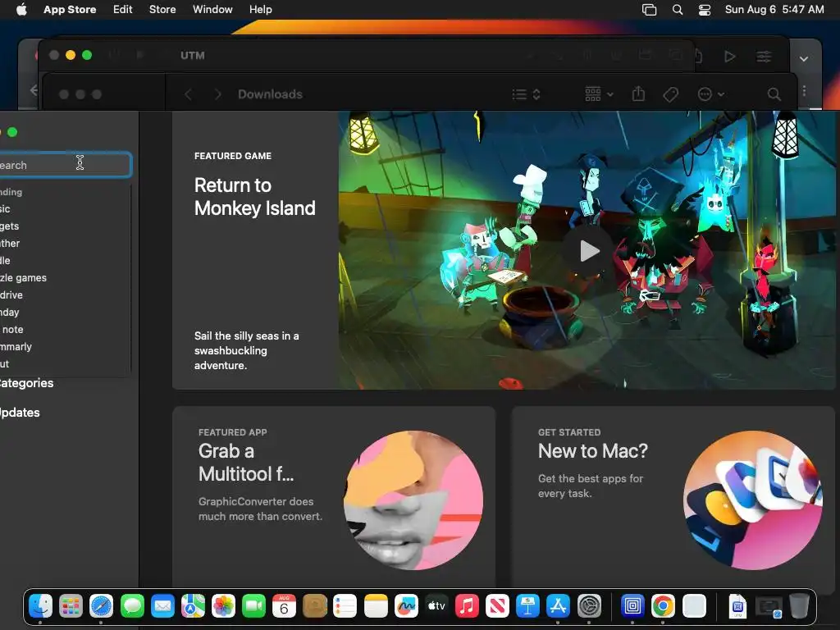
Task: Open Photos from the Dock
Action: point(223,606)
